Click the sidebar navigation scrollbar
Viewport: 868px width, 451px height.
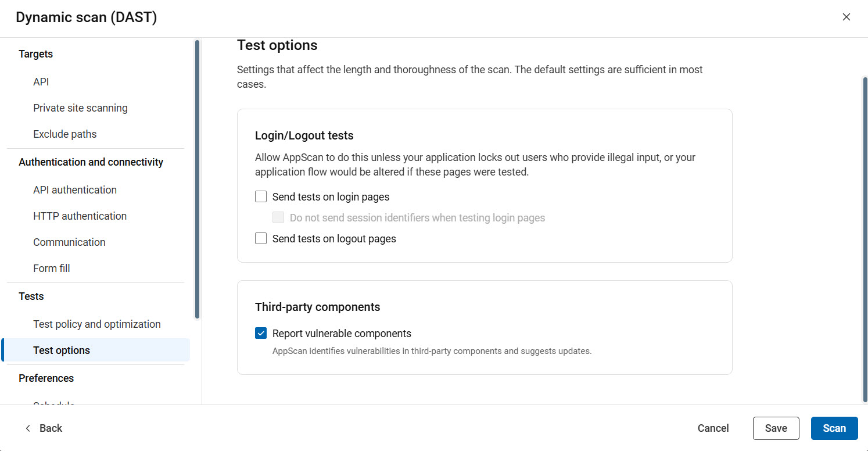tap(197, 179)
